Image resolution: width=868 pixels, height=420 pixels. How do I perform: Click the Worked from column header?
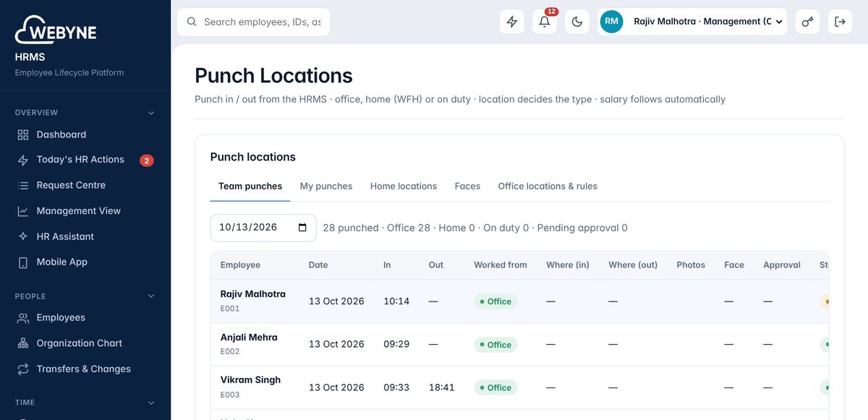[501, 265]
